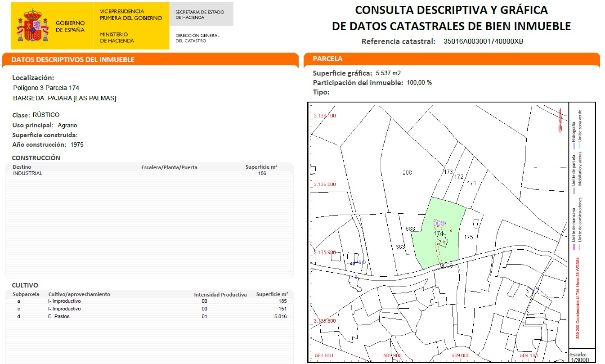Click the Escala 1/3000 box
Viewport: 605px width, 364px height.
582,355
